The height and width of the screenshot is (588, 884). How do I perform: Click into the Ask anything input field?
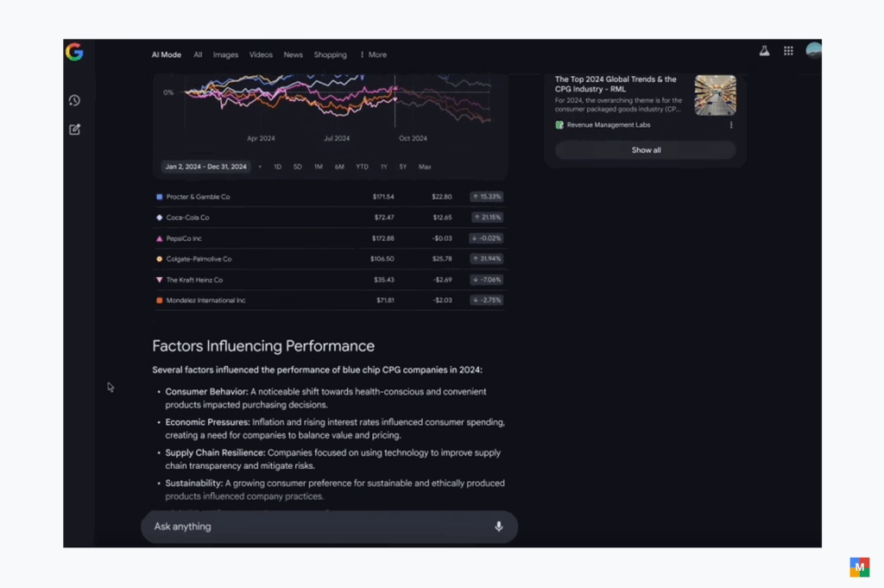[x=329, y=527]
